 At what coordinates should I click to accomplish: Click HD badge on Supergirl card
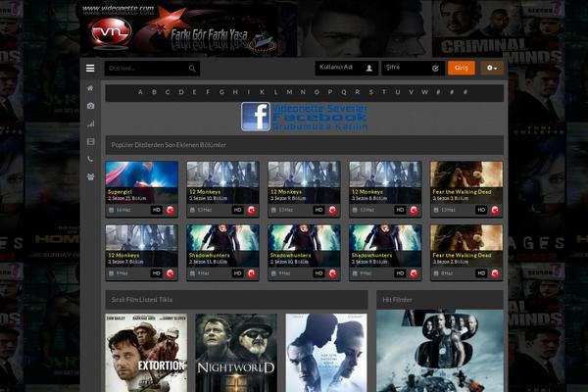[x=157, y=210]
